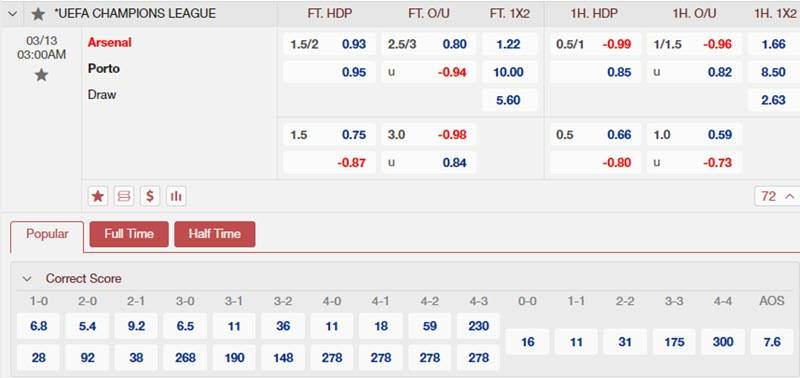
Task: Choose AOS correct score odds 7.6
Action: click(772, 342)
